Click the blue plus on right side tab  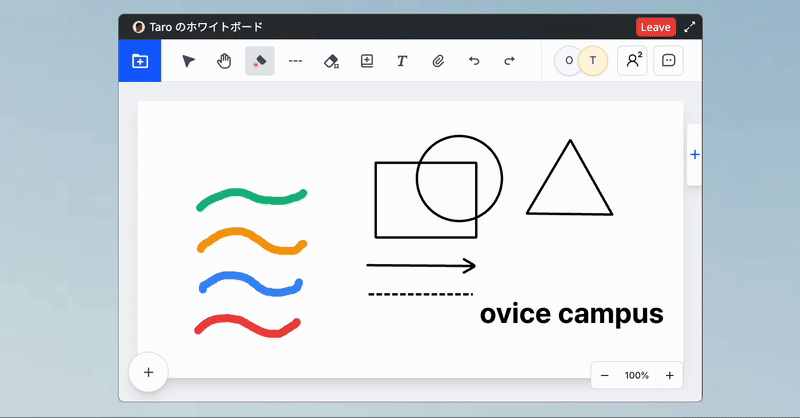[x=694, y=155]
